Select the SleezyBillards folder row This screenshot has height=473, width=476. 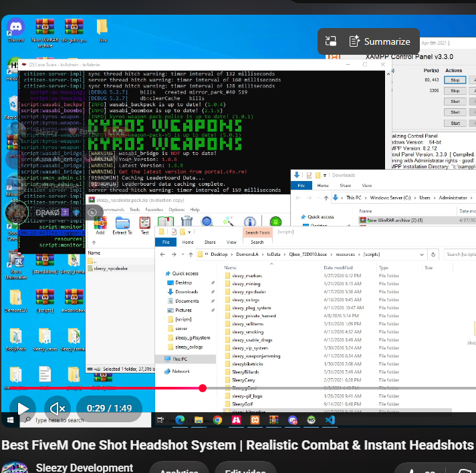tap(245, 372)
